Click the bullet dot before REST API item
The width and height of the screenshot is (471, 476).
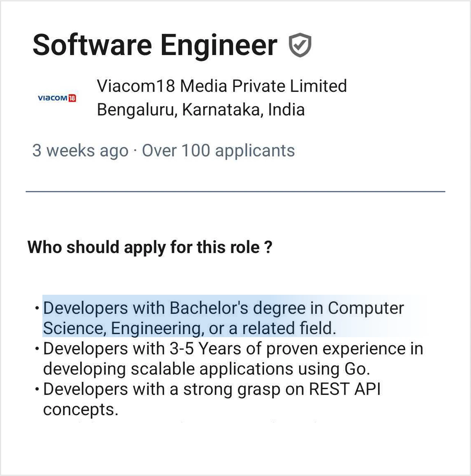point(36,390)
